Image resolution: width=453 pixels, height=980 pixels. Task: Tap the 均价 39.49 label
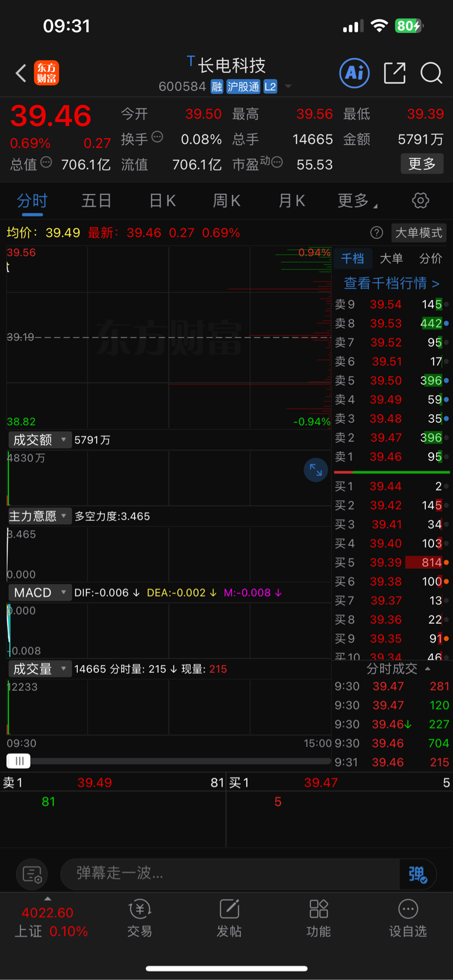[x=43, y=233]
